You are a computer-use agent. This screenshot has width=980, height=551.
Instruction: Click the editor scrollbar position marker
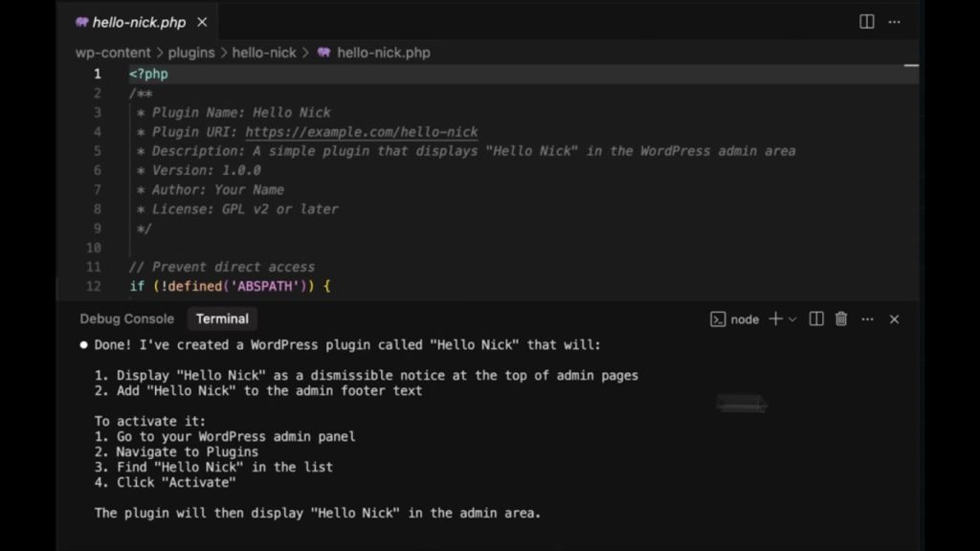(x=910, y=67)
